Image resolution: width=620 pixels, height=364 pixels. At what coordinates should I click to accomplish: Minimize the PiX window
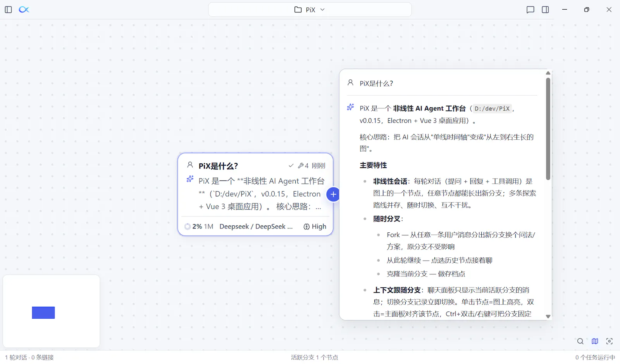[565, 10]
